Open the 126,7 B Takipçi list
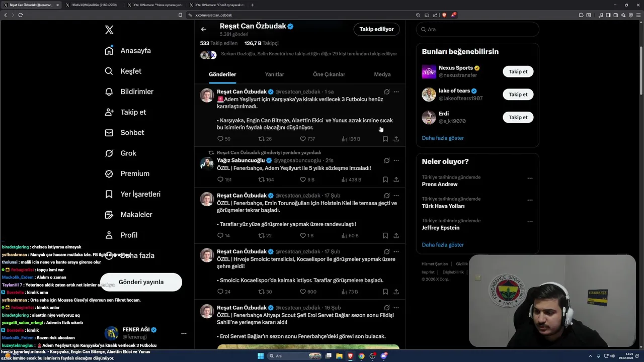 point(261,43)
